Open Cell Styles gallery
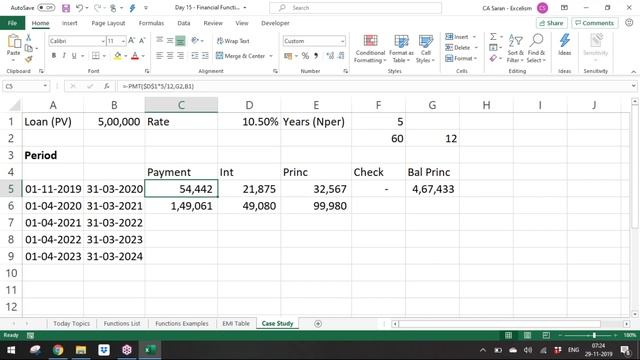640x360 pixels. point(425,49)
